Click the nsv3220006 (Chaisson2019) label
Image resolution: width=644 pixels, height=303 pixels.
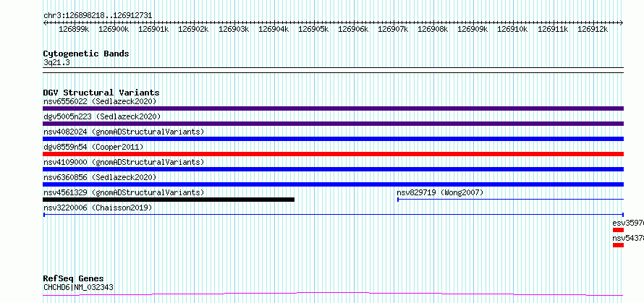98,208
